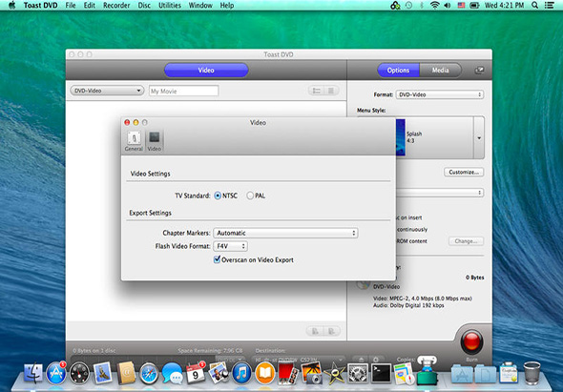
Task: Open the Window menu
Action: (x=200, y=6)
